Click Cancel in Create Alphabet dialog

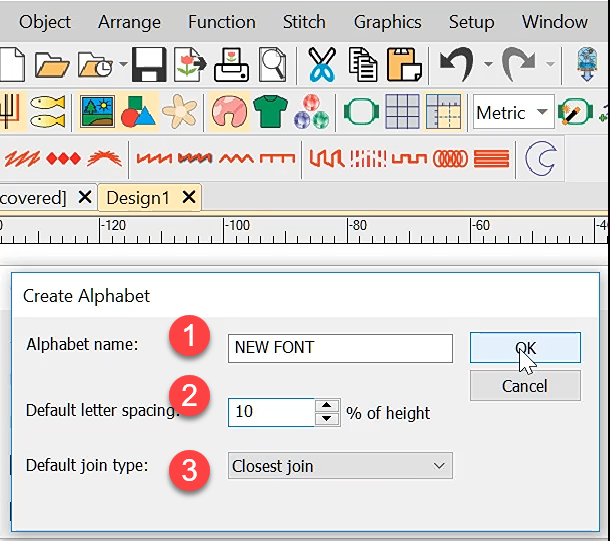click(525, 385)
